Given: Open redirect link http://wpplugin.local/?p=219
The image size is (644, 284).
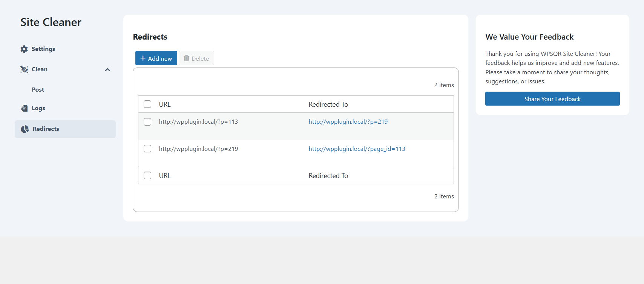Looking at the screenshot, I should (x=348, y=122).
